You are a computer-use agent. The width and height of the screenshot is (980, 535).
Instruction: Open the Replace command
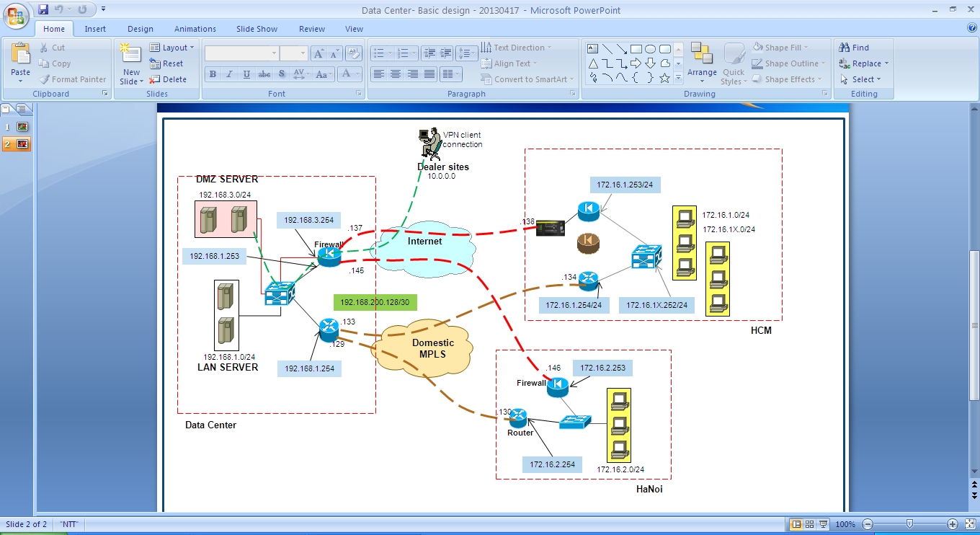point(863,63)
